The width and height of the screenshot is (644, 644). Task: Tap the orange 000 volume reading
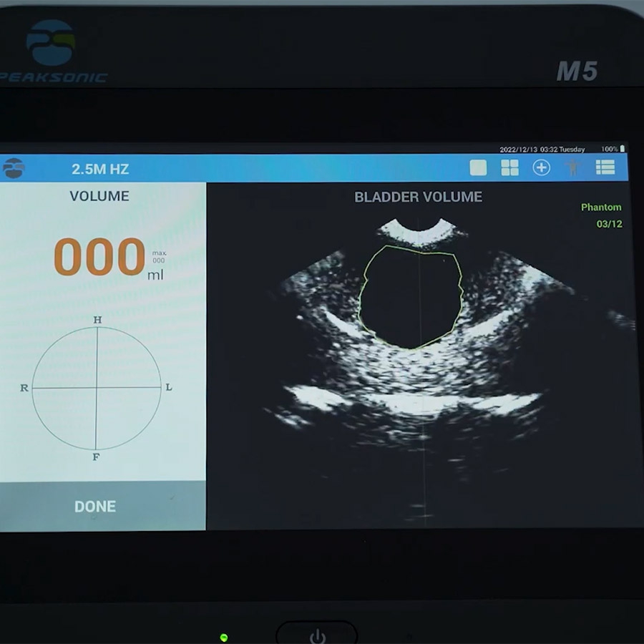tap(99, 258)
